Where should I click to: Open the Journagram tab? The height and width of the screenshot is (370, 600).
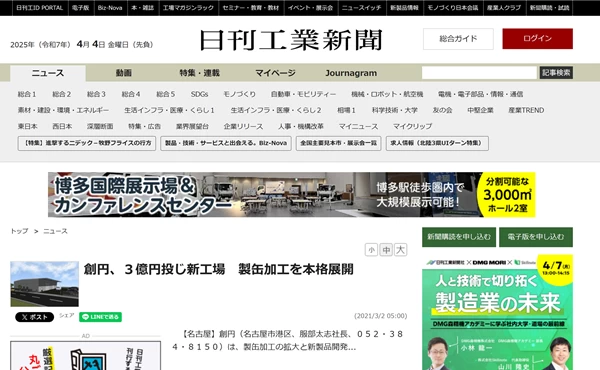pyautogui.click(x=351, y=73)
